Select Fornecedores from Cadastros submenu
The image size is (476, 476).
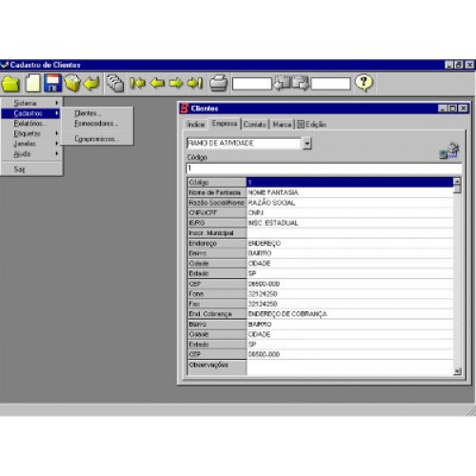point(96,124)
